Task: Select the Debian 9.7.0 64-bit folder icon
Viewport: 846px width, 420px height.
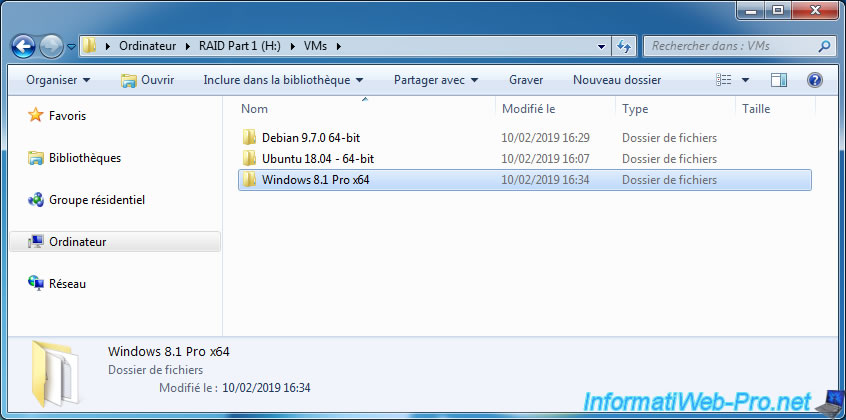Action: point(249,138)
